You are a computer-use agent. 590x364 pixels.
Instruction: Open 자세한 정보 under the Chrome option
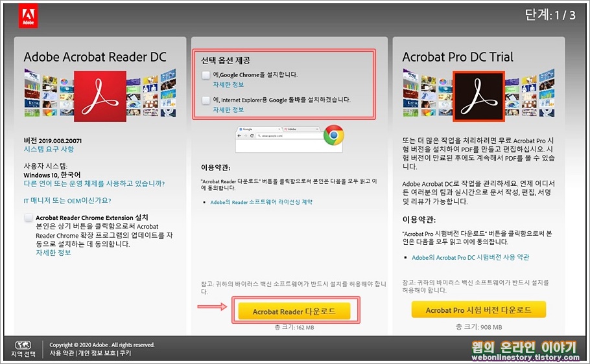[228, 85]
